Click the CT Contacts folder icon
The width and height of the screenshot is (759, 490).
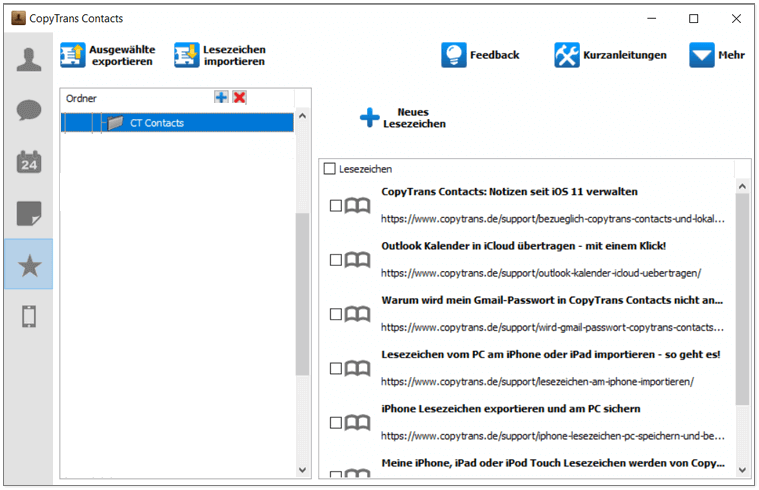116,122
